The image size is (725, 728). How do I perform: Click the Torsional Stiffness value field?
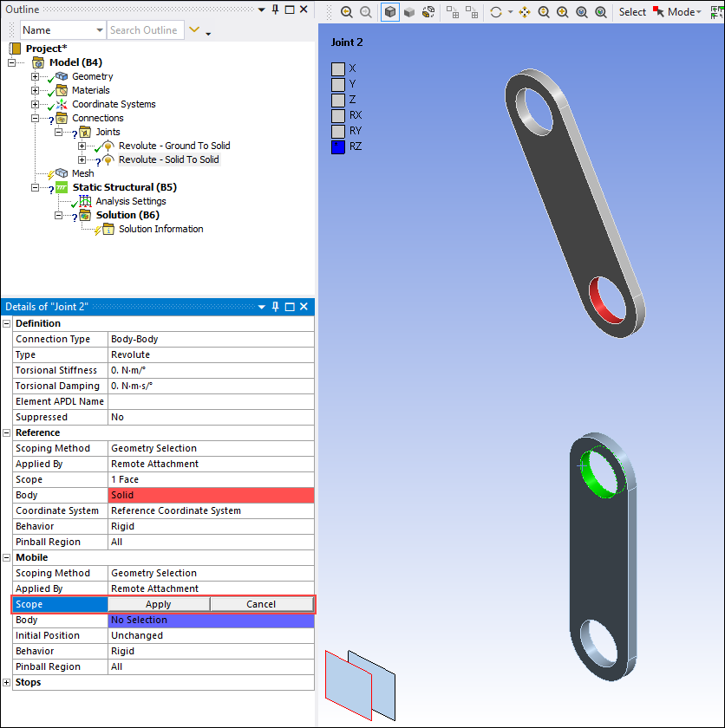tap(211, 370)
